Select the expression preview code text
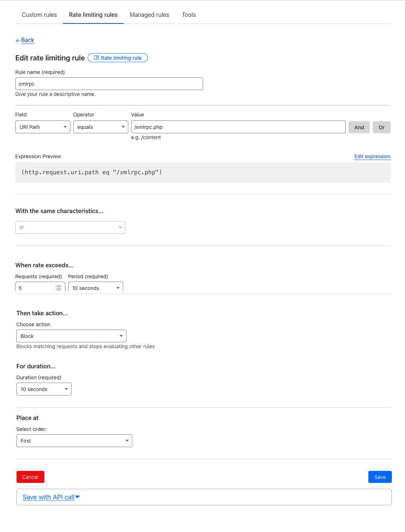The width and height of the screenshot is (405, 532). click(x=92, y=172)
